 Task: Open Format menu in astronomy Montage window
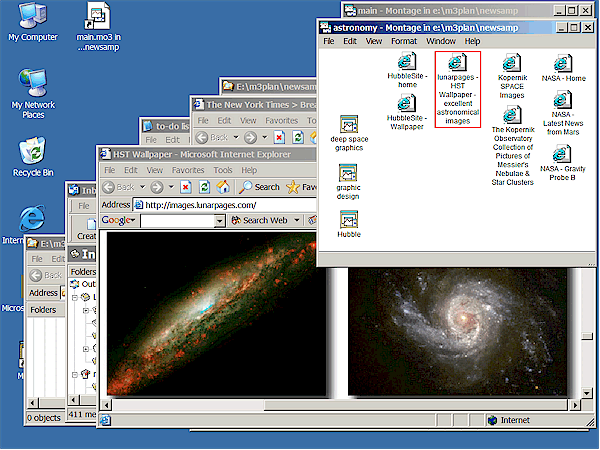point(404,41)
